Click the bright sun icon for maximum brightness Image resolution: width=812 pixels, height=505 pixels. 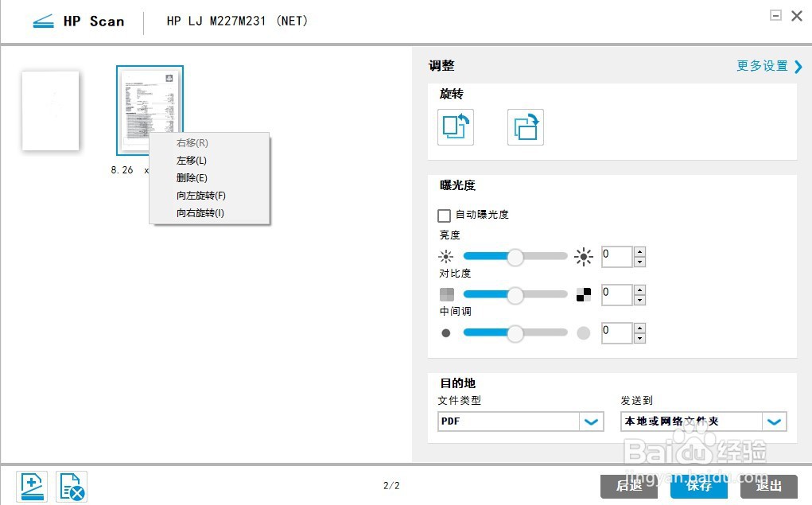[x=584, y=256]
